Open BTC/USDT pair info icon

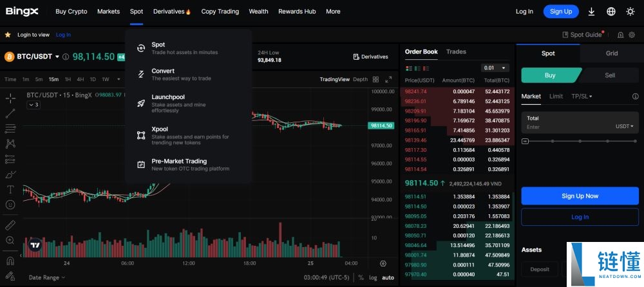tap(65, 57)
